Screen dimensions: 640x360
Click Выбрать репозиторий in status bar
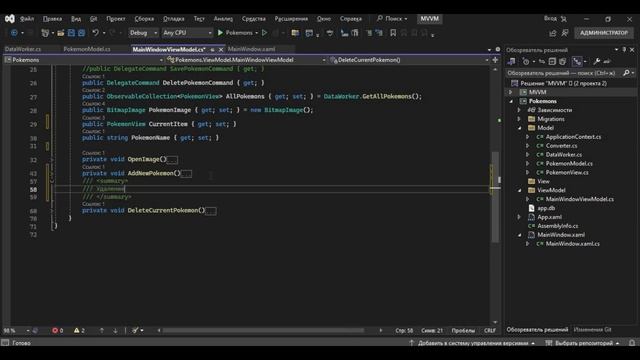pos(583,343)
